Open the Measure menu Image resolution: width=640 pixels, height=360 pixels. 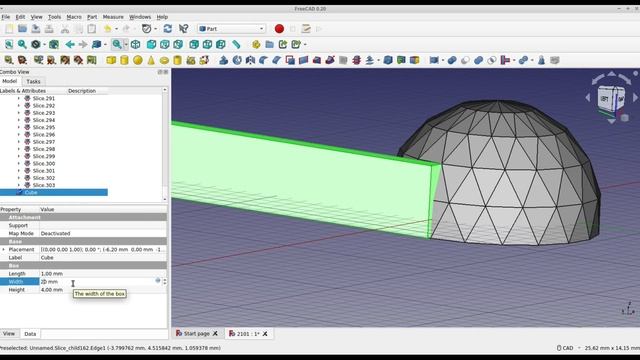pos(113,17)
